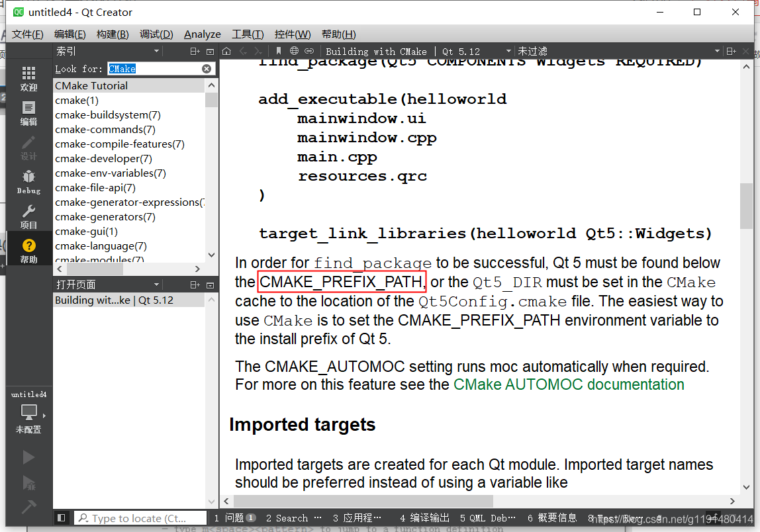Navigate forward in help viewer

(x=258, y=51)
